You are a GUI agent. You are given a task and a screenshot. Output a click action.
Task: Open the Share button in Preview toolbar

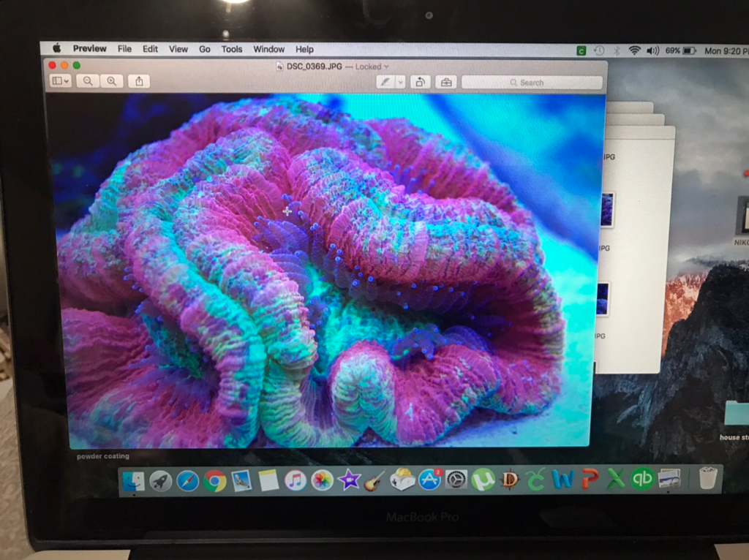tap(139, 81)
